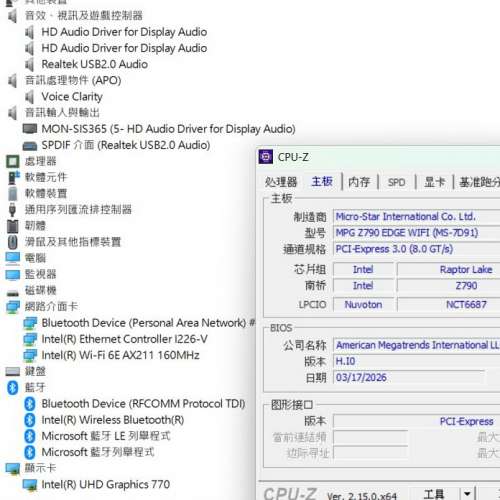The height and width of the screenshot is (500, 500).
Task: Click the speaker icon beside 音訊輸入與輸出
Action: [13, 113]
